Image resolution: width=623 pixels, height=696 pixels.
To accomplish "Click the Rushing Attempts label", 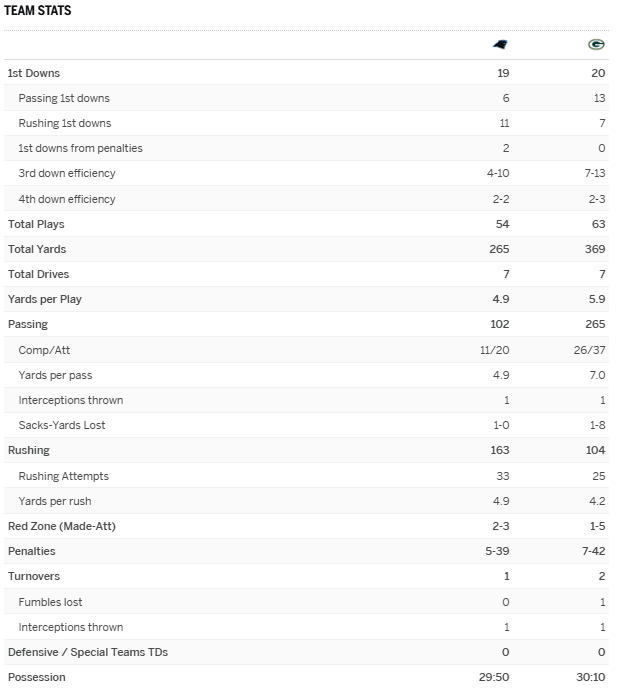I will 64,476.
